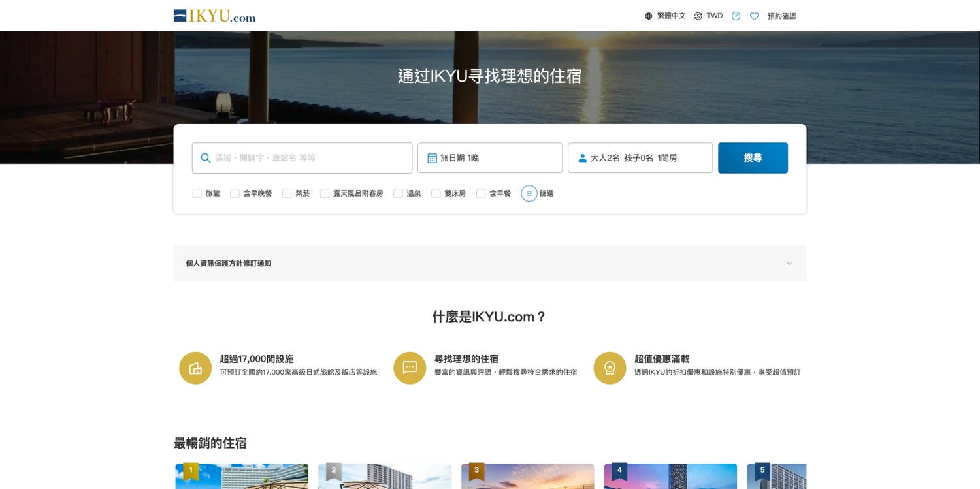
Task: Open the 篩選 filter options
Action: tap(538, 193)
